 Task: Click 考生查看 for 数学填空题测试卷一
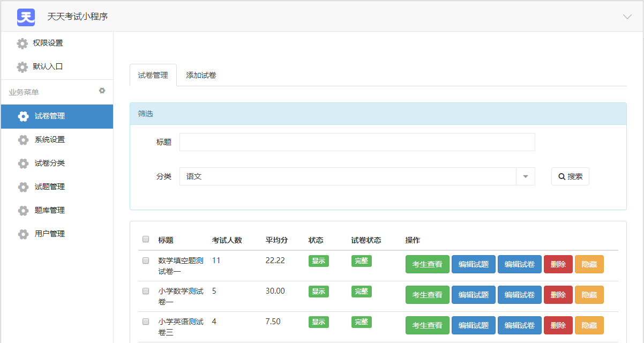tap(428, 264)
